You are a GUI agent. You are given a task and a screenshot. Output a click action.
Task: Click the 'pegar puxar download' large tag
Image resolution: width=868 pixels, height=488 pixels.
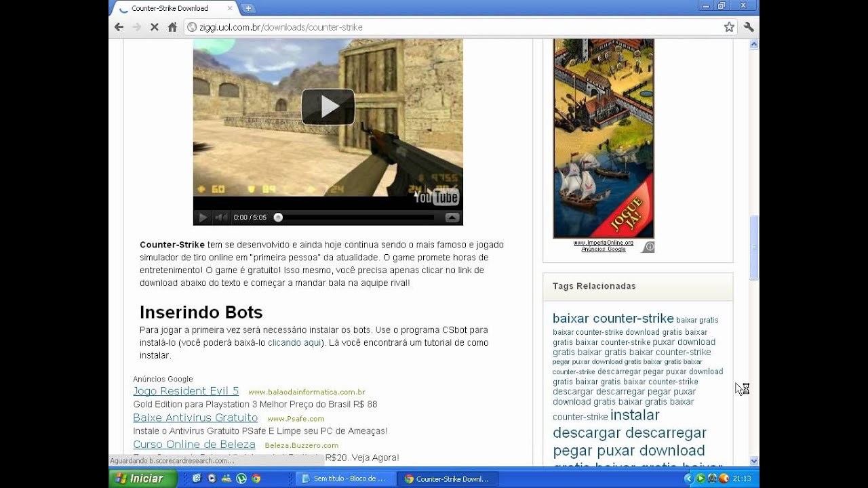coord(629,451)
